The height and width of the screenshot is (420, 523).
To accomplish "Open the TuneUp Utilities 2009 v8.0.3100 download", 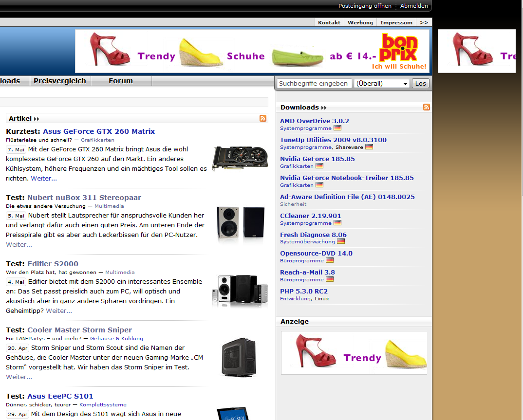I will click(333, 140).
